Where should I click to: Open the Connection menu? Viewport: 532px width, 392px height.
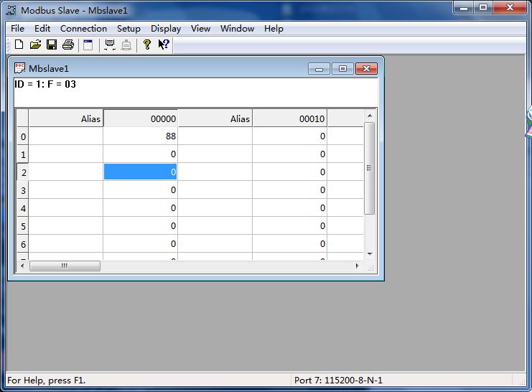tap(83, 29)
